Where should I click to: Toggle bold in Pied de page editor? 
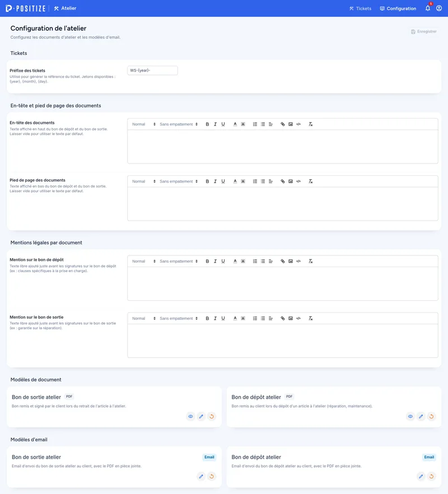tap(207, 181)
